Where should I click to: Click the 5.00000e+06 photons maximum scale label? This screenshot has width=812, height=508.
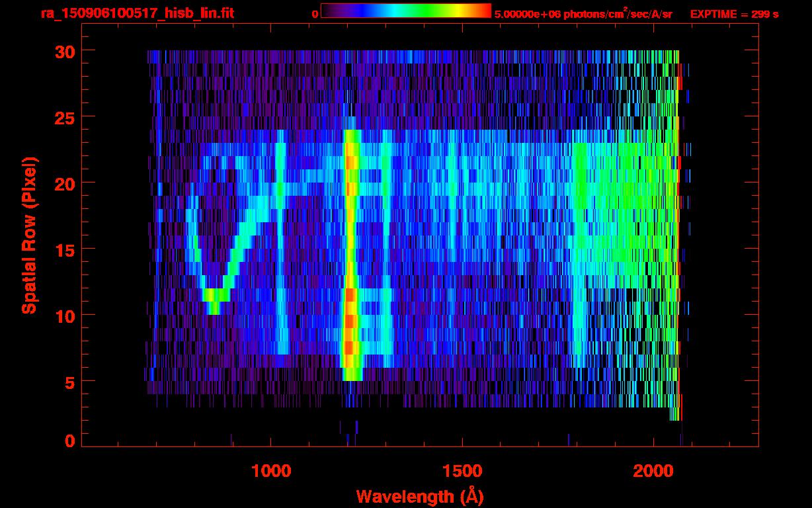click(x=583, y=14)
